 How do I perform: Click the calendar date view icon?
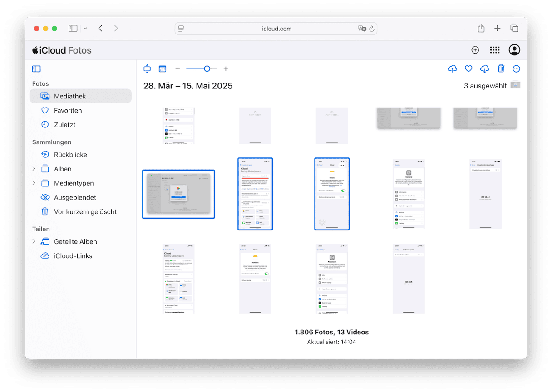(163, 69)
